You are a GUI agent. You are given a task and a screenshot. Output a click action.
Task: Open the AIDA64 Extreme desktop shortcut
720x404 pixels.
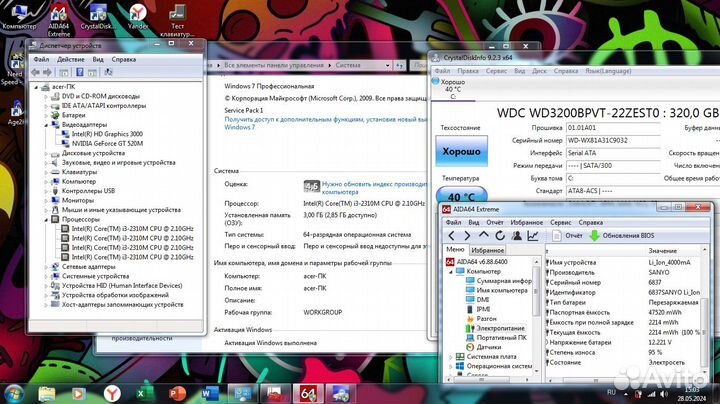click(x=59, y=19)
